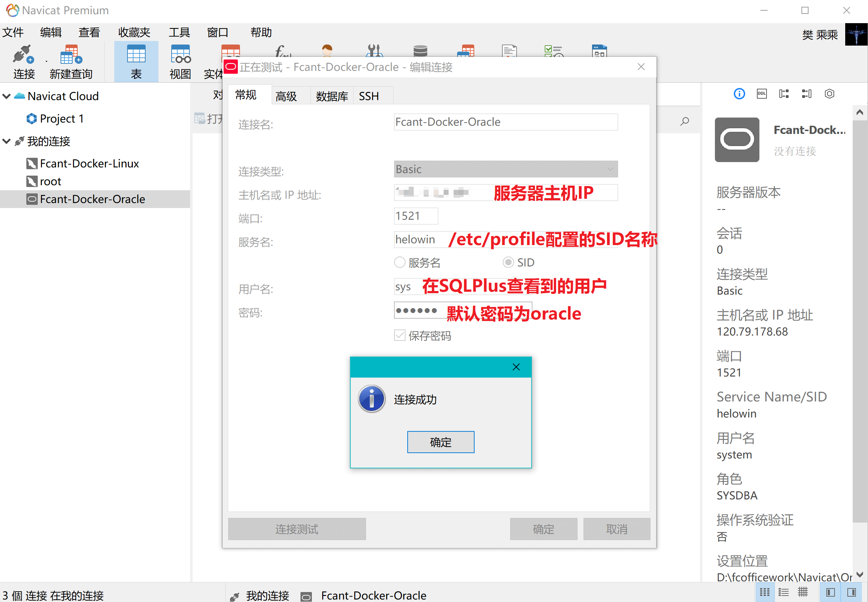Collapse the Navicat Cloud tree node

click(6, 96)
